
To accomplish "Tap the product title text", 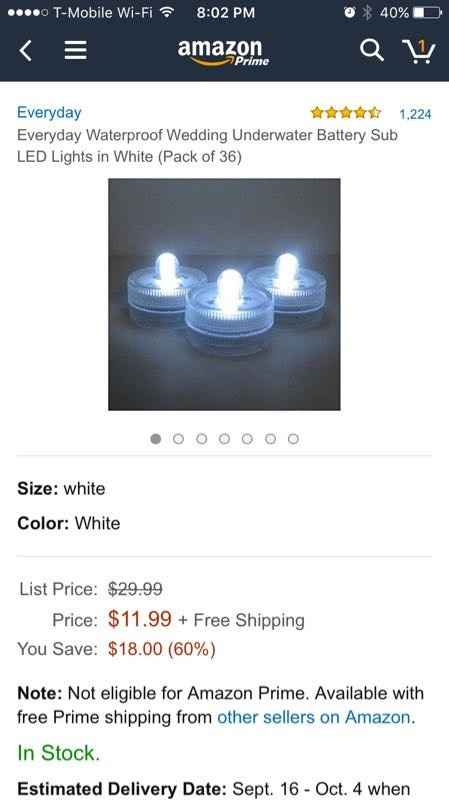I will click(x=207, y=145).
